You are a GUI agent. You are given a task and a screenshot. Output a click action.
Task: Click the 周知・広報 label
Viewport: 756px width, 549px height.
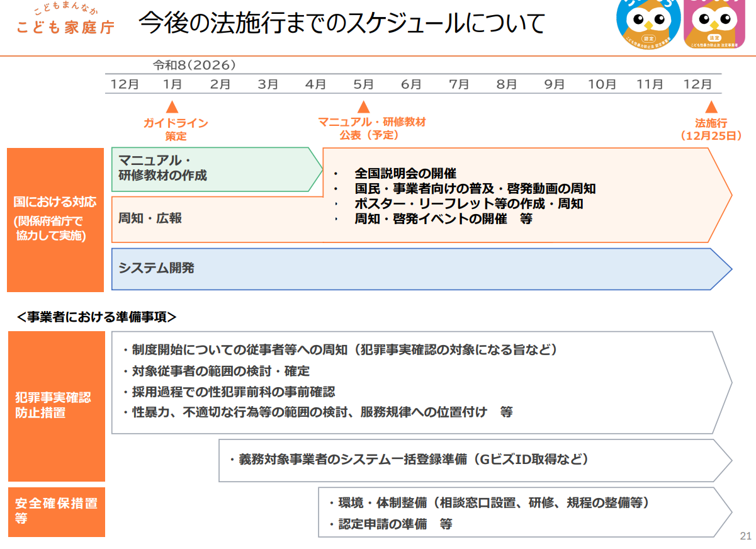150,218
